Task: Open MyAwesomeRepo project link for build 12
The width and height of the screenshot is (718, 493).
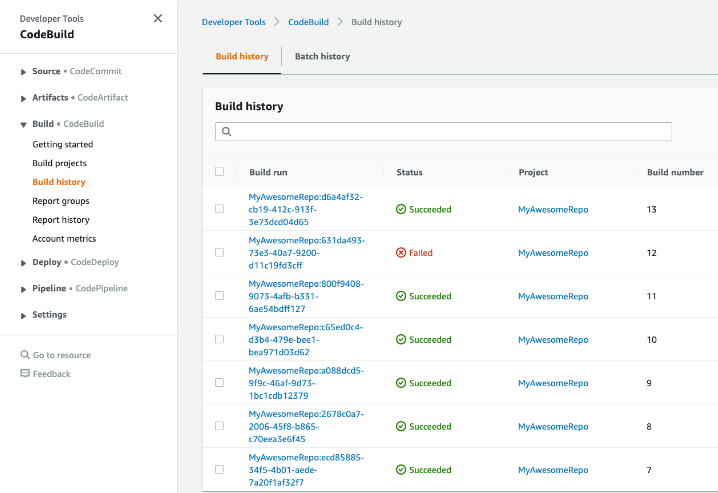Action: 553,253
